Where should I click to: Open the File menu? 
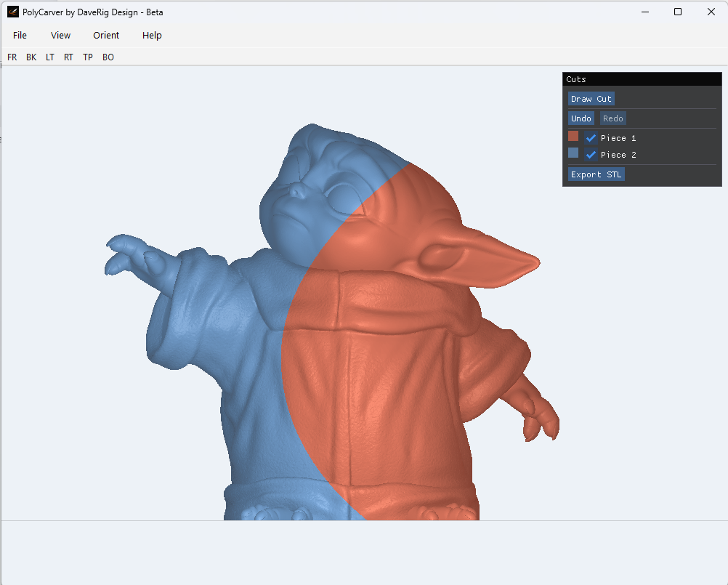pos(20,36)
